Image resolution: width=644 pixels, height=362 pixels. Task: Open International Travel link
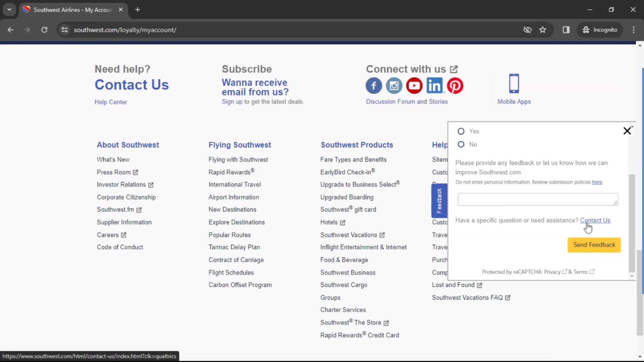[234, 185]
